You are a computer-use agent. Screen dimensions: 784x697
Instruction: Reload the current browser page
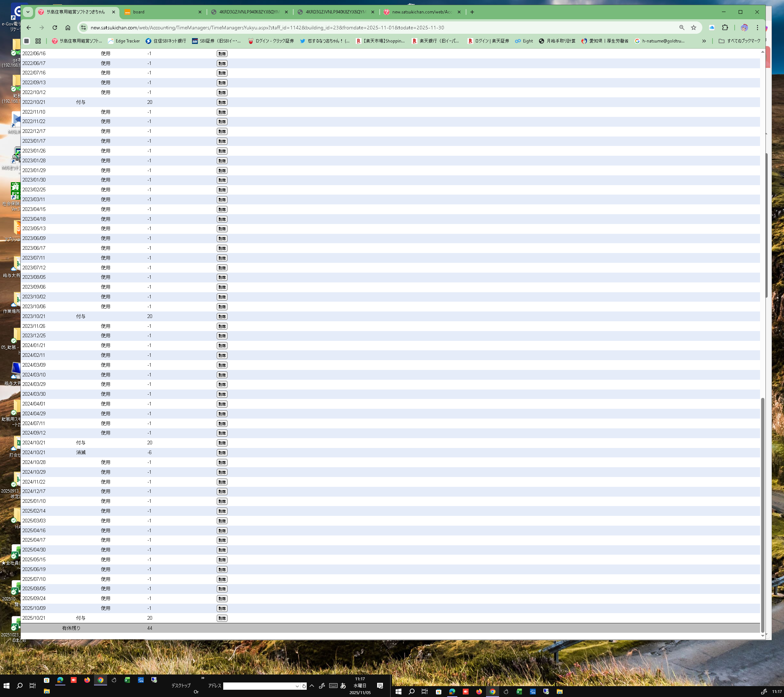[x=55, y=28]
